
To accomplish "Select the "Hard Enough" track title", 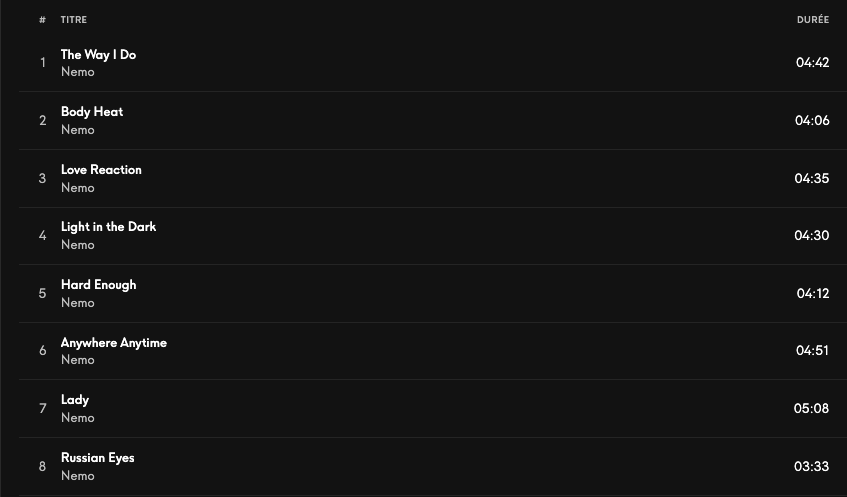I will click(x=98, y=285).
